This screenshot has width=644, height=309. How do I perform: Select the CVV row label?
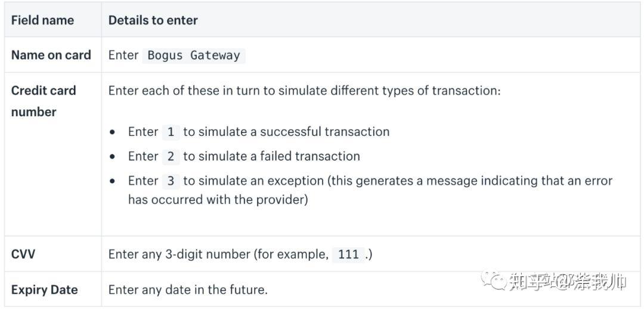coord(23,254)
